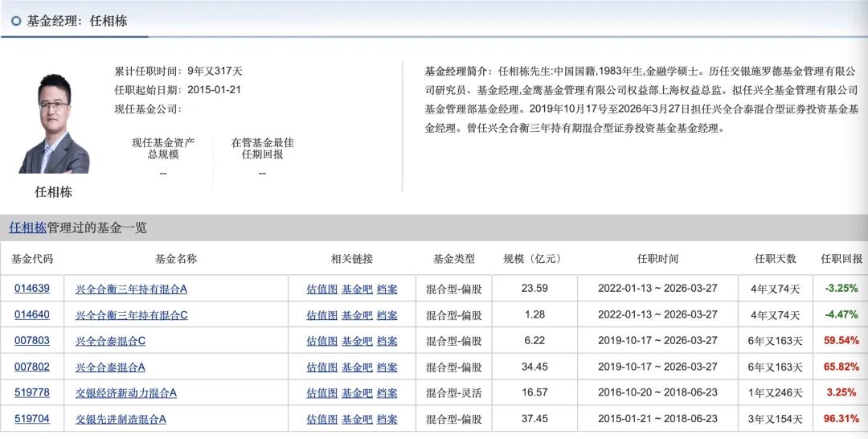Click the -3.25% return value
868x439 pixels.
[x=841, y=289]
